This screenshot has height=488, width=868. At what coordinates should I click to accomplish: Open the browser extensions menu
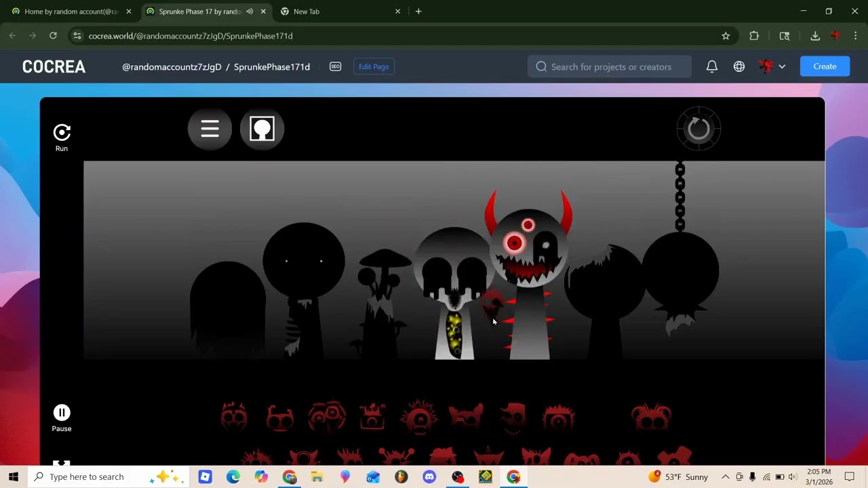754,36
